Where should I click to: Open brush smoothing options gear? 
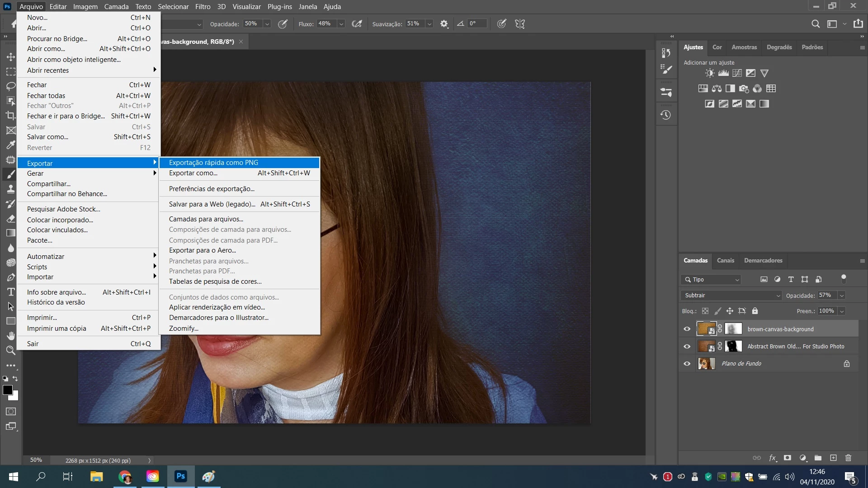444,24
